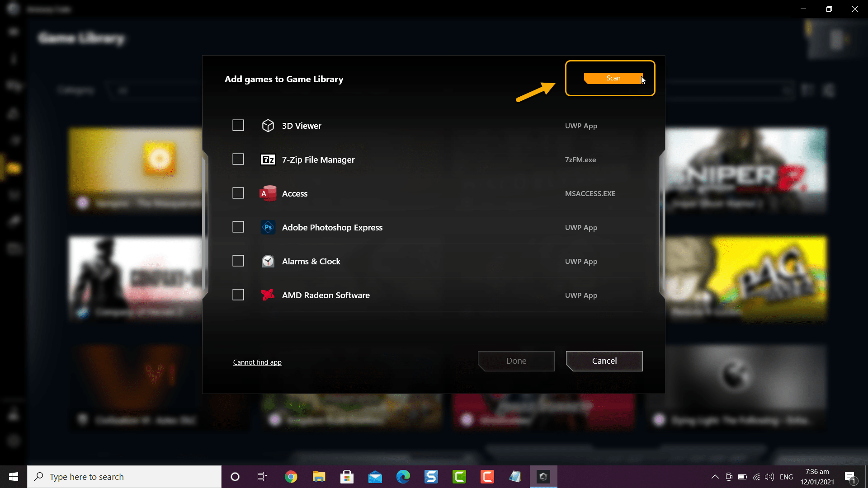Viewport: 868px width, 488px height.
Task: Click the red Access database icon
Action: [x=268, y=193]
